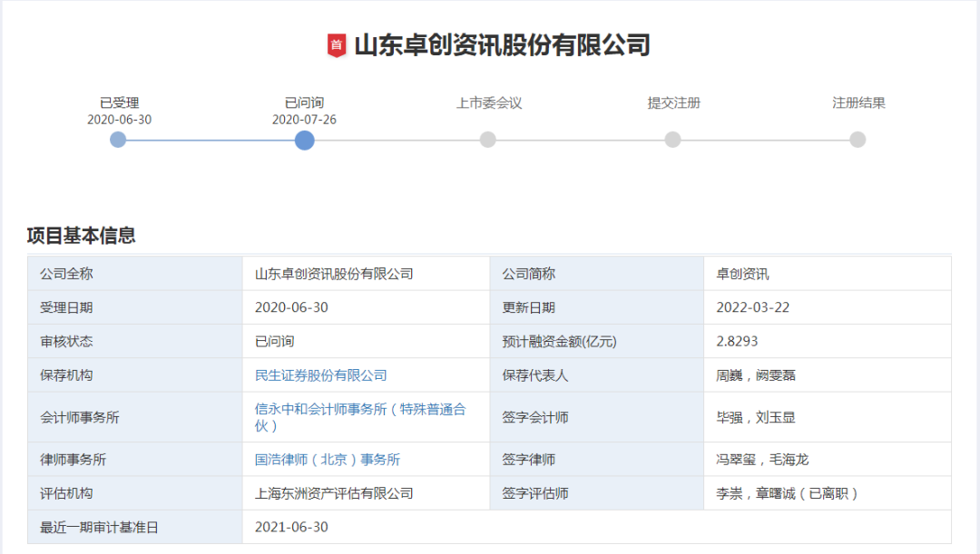
Task: Click the 卓创资讯 short name value
Action: [742, 274]
